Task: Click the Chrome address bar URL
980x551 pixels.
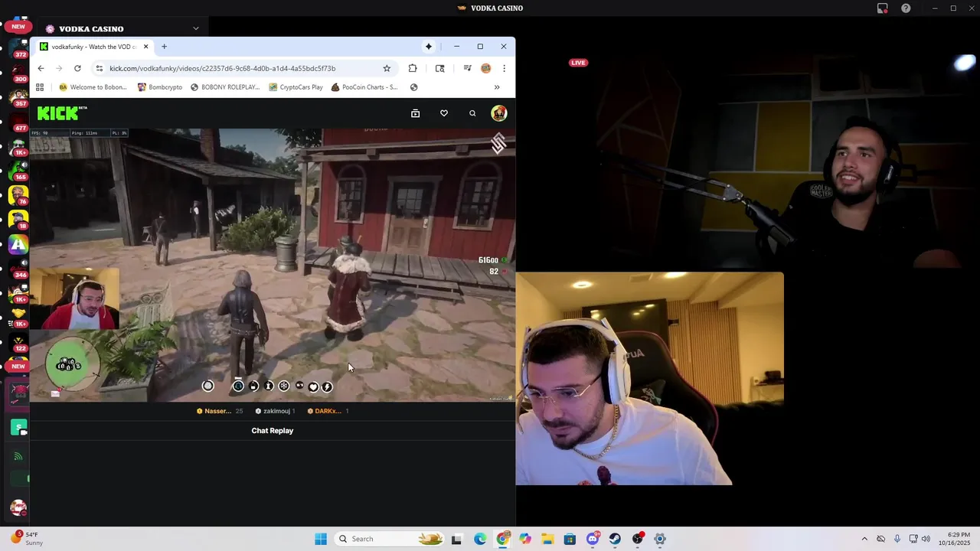Action: pyautogui.click(x=222, y=68)
